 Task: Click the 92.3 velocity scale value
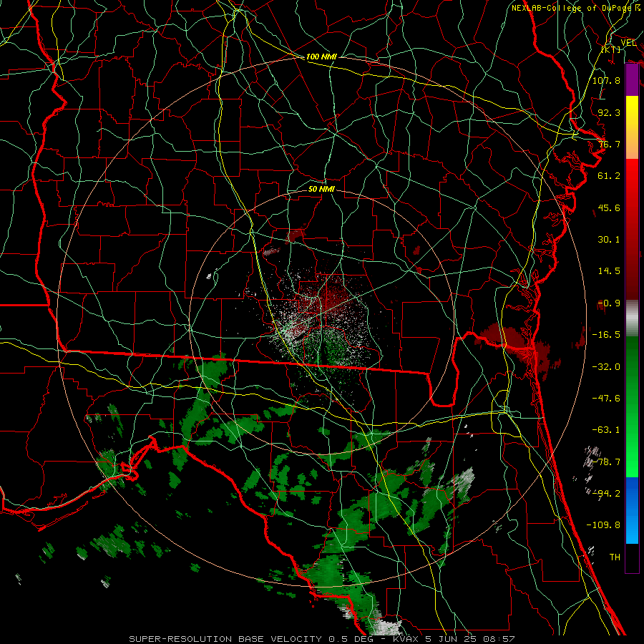point(609,112)
